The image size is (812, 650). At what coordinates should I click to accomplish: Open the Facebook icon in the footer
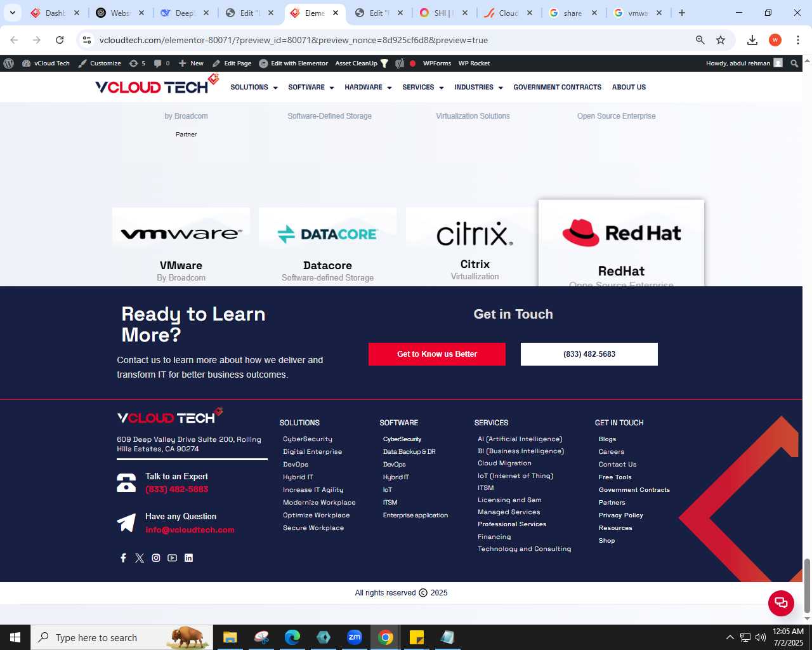(x=123, y=558)
